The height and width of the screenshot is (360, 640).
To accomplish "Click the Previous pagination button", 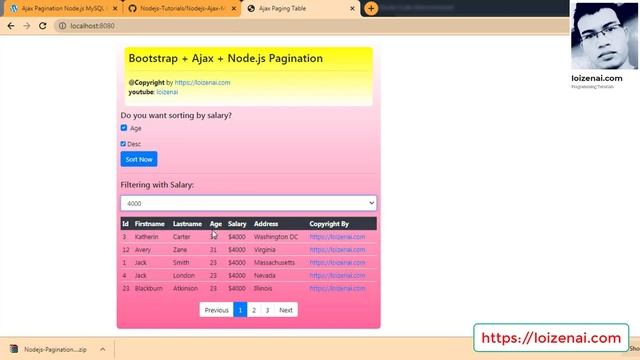I will pos(216,310).
